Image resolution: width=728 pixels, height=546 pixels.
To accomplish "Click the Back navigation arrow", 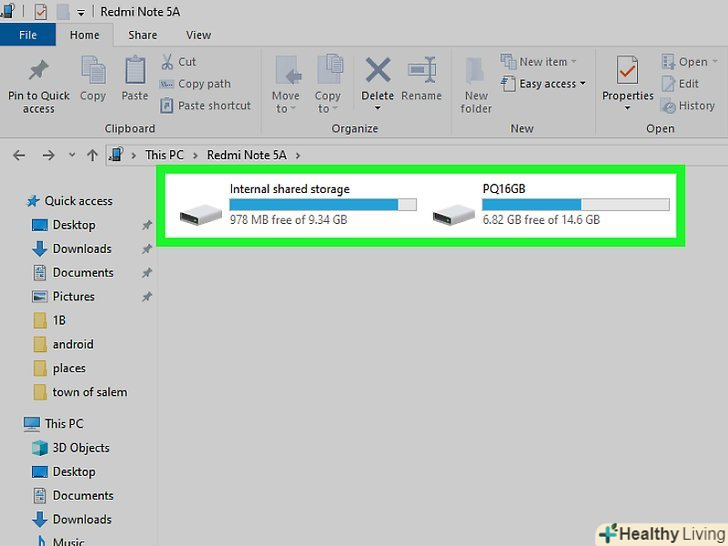I will pyautogui.click(x=19, y=155).
